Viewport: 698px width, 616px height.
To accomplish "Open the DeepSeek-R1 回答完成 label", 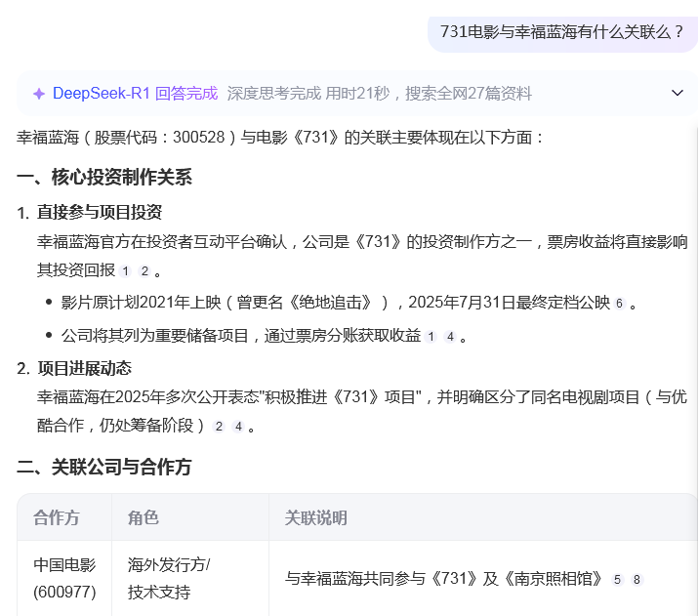I will tap(135, 94).
